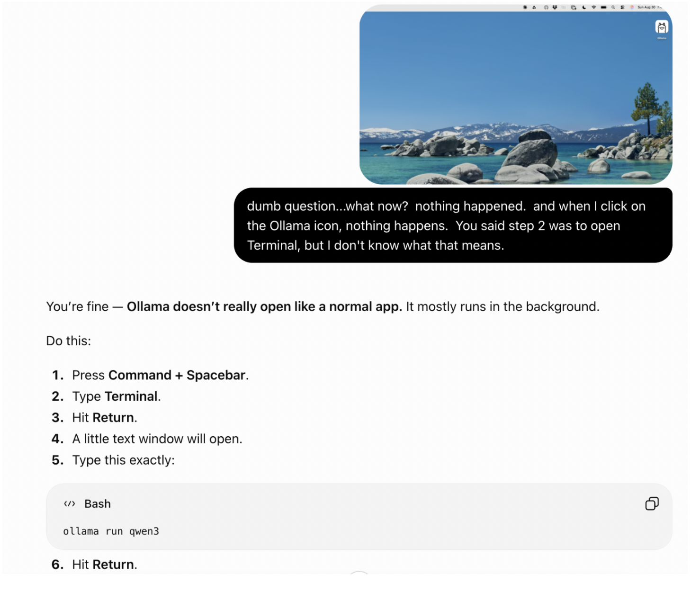
Task: Click the bold 'Terminal' in step 2
Action: [x=131, y=396]
